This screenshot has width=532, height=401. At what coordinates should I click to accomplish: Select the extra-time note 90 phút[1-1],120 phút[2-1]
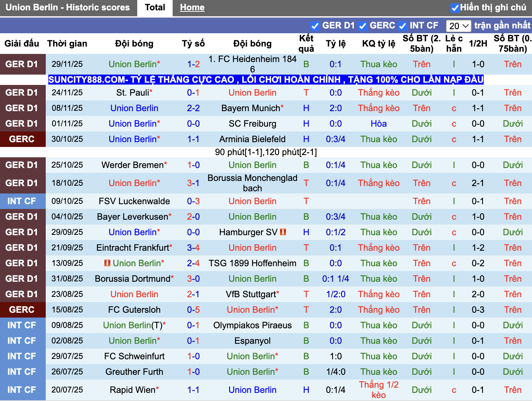tap(266, 152)
